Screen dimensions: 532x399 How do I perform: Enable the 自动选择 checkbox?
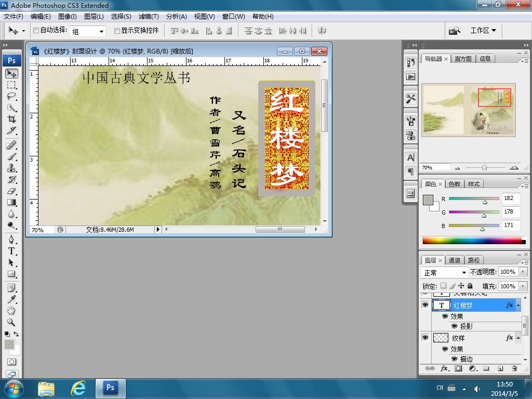coord(36,31)
